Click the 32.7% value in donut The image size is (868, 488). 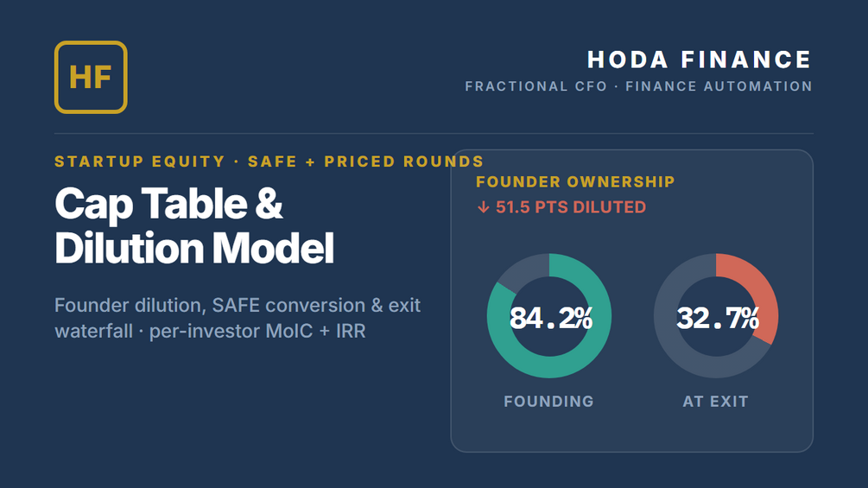[x=718, y=318]
